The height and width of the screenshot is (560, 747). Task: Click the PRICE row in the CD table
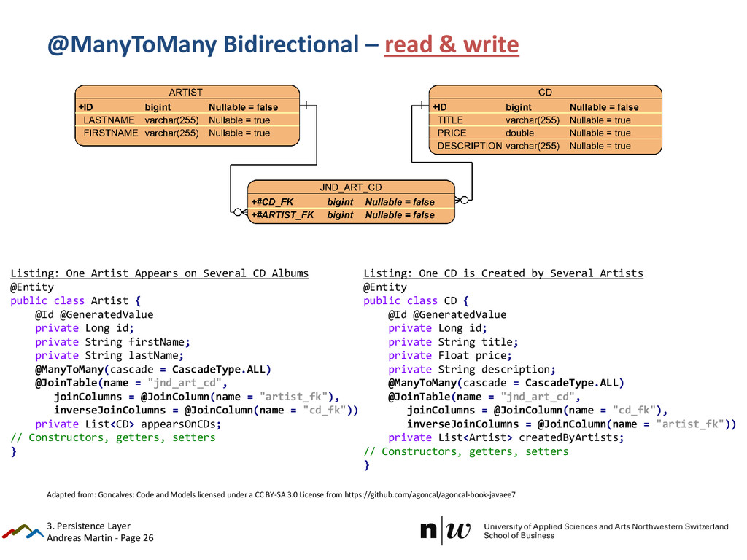(x=545, y=133)
